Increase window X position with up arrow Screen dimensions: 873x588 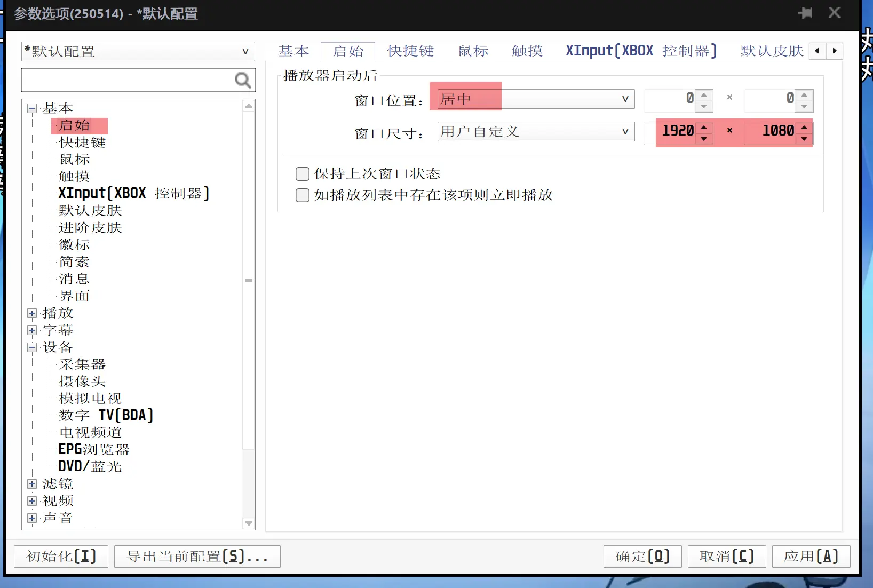tap(704, 94)
